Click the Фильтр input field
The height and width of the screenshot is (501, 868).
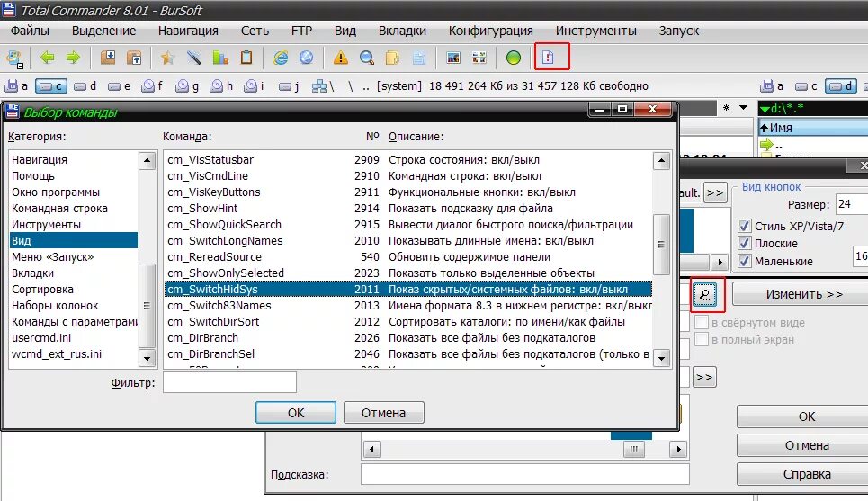click(x=229, y=382)
